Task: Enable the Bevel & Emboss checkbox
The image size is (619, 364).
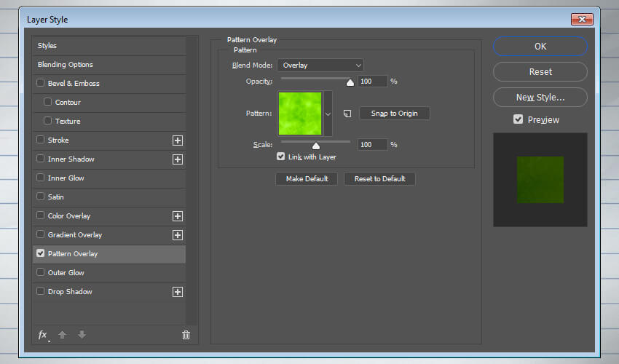Action: [x=40, y=83]
